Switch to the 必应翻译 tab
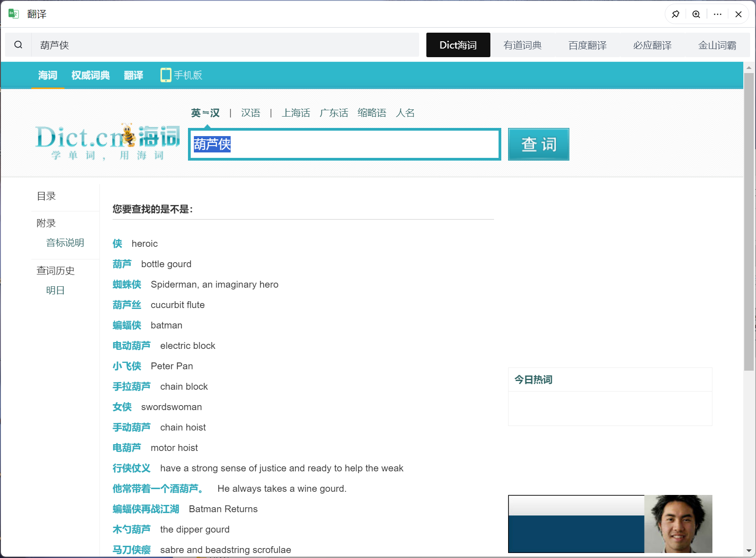Viewport: 756px width, 558px height. [652, 45]
